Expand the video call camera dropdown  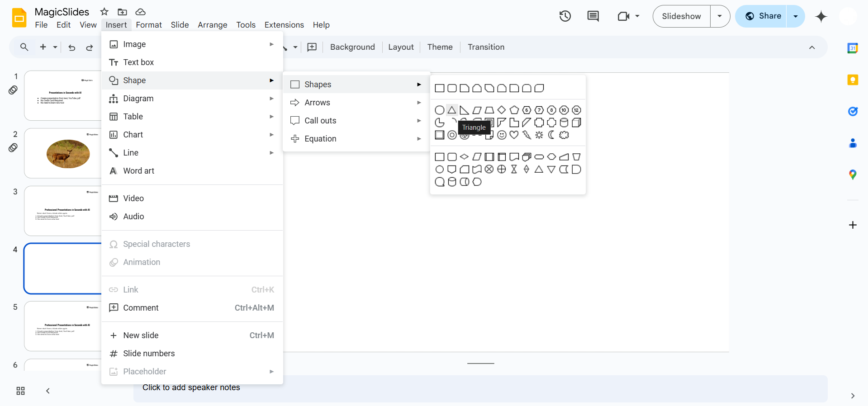click(637, 16)
